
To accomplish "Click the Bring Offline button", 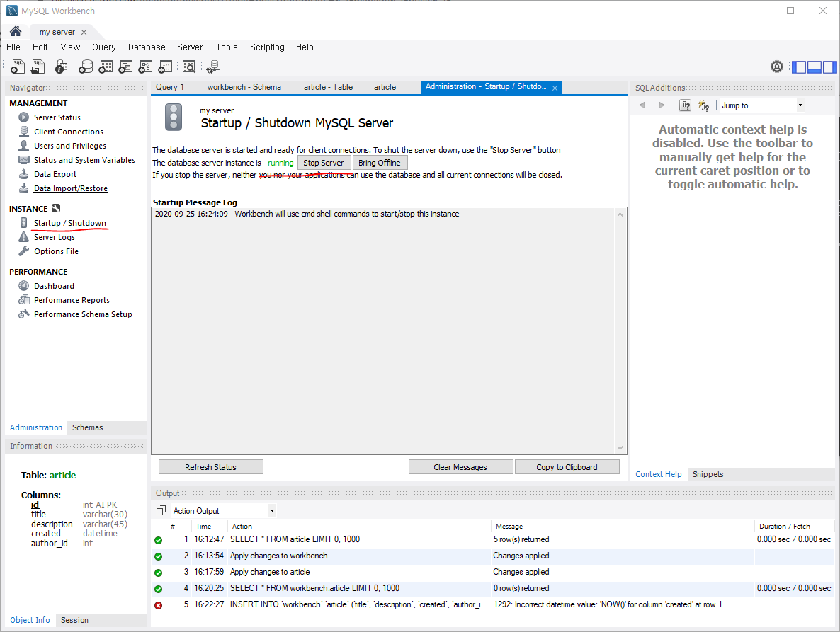I will 380,163.
